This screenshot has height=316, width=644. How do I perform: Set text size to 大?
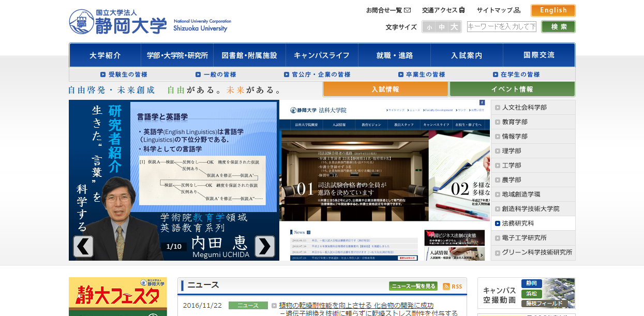tap(454, 27)
